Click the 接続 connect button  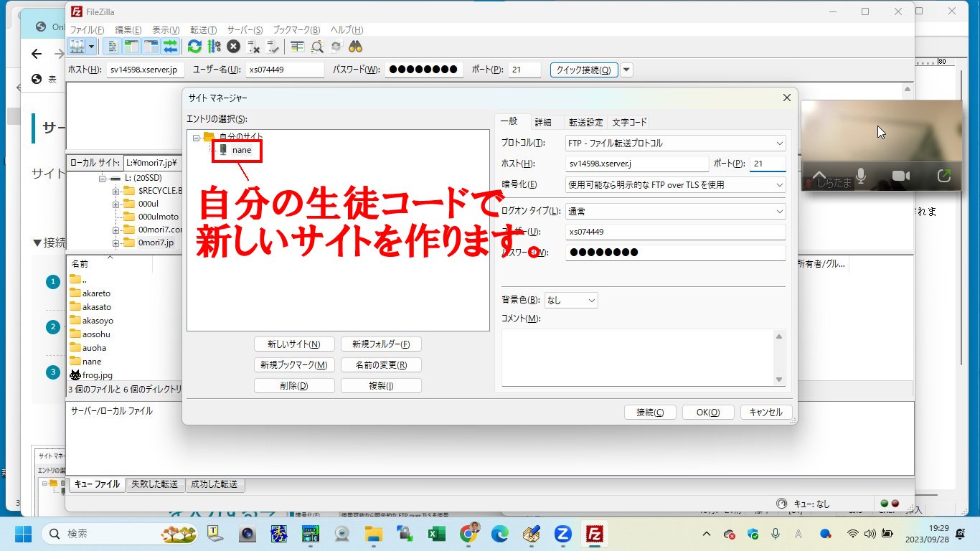[x=650, y=413]
